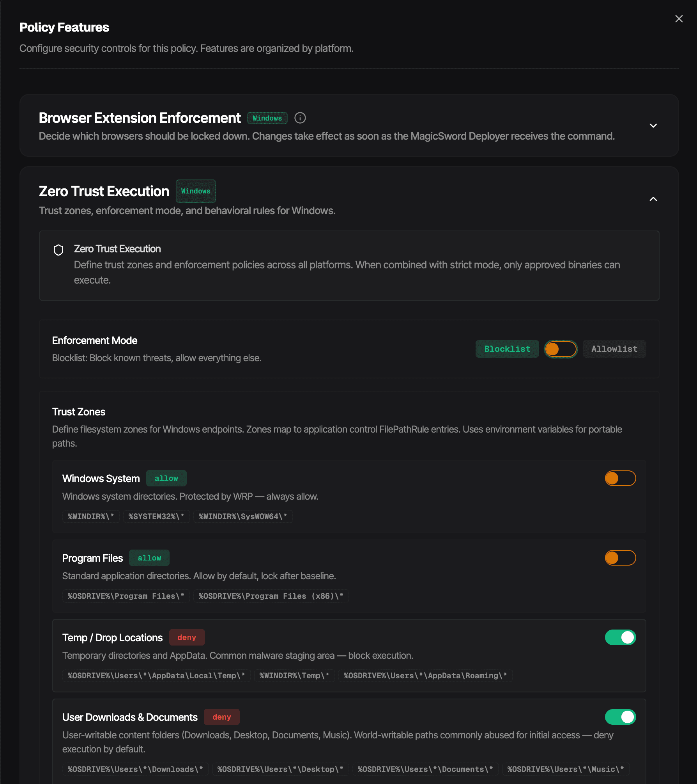Collapse the Zero Trust Execution section

pyautogui.click(x=653, y=199)
